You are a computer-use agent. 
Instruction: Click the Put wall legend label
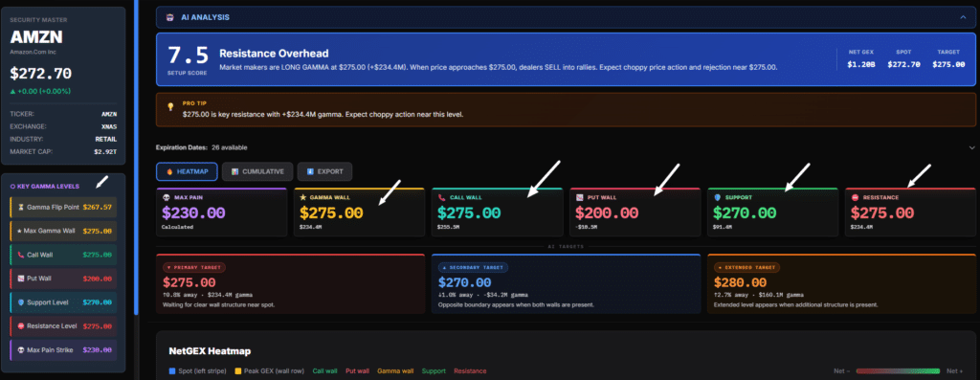click(x=358, y=371)
